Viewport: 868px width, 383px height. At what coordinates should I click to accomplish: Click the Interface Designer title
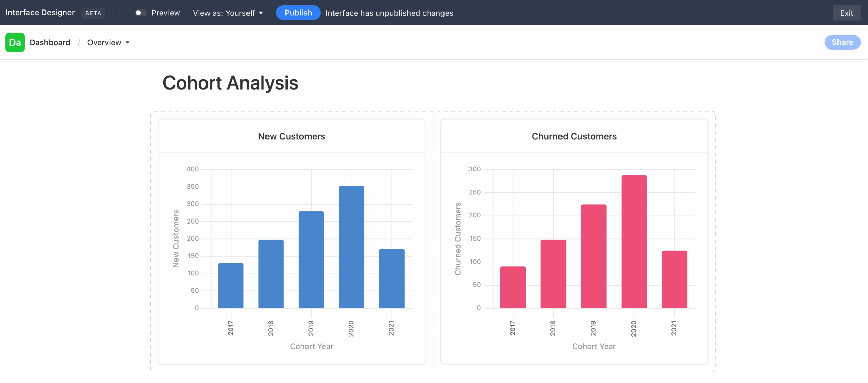[40, 12]
